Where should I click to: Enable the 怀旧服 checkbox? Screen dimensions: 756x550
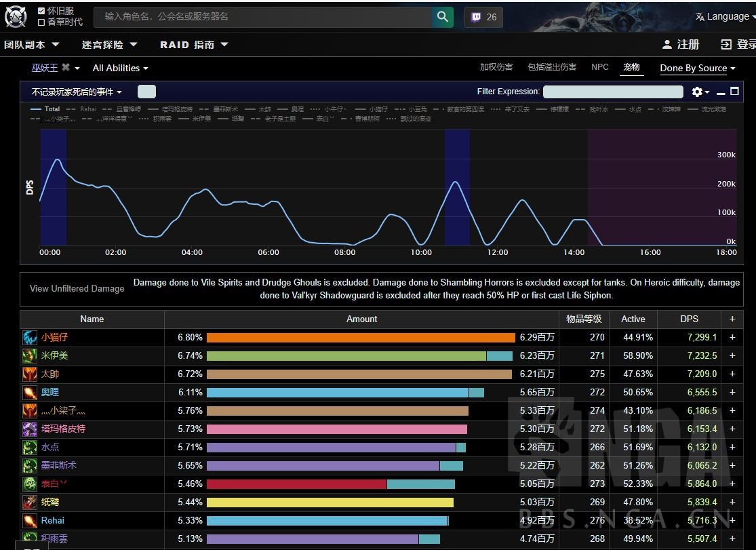pyautogui.click(x=41, y=11)
